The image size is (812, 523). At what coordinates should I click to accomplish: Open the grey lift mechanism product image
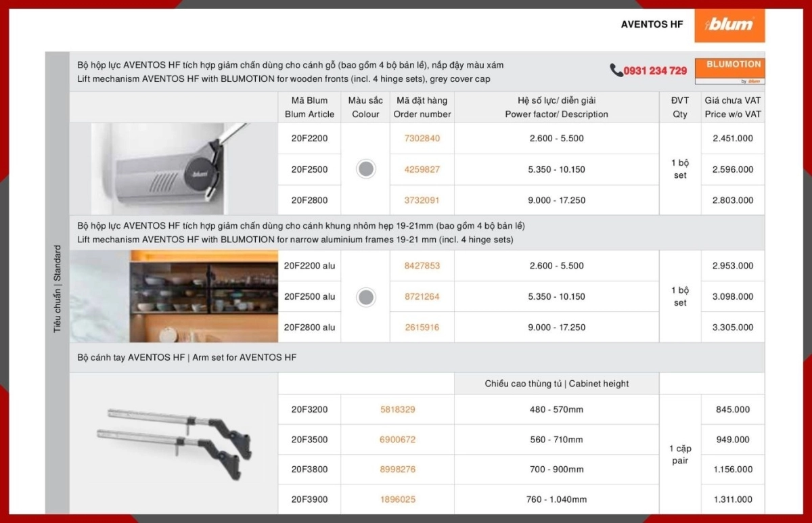coord(174,168)
